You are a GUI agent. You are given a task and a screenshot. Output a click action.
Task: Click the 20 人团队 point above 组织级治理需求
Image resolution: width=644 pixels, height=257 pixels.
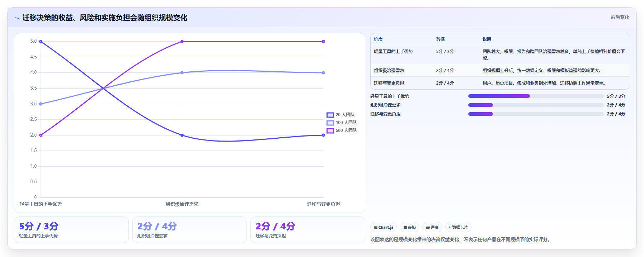tap(182, 135)
